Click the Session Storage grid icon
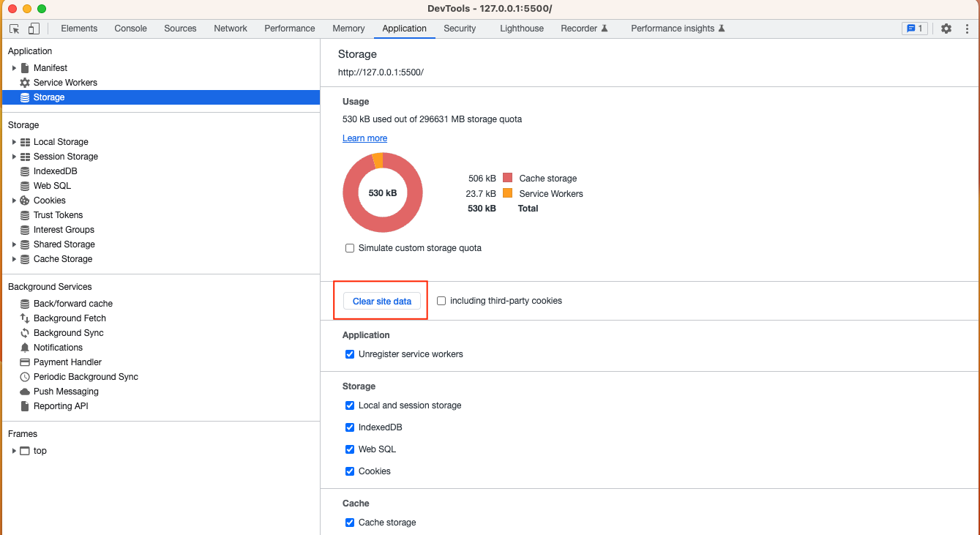980x535 pixels. (25, 157)
